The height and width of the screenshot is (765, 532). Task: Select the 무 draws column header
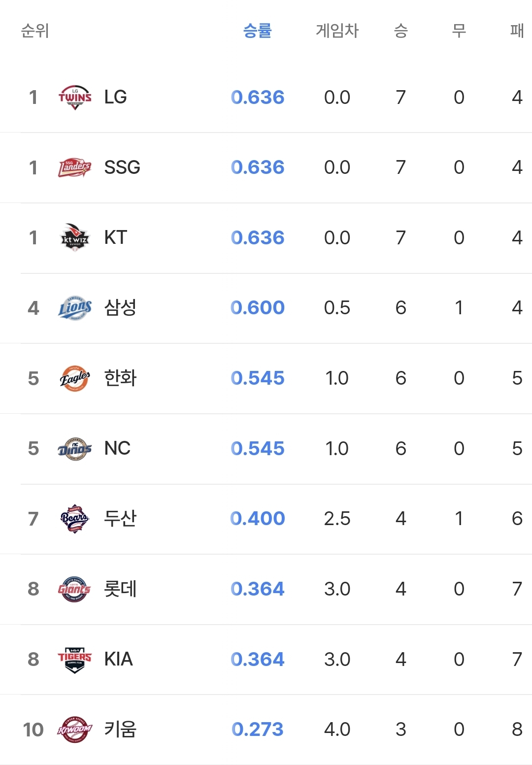pyautogui.click(x=459, y=31)
